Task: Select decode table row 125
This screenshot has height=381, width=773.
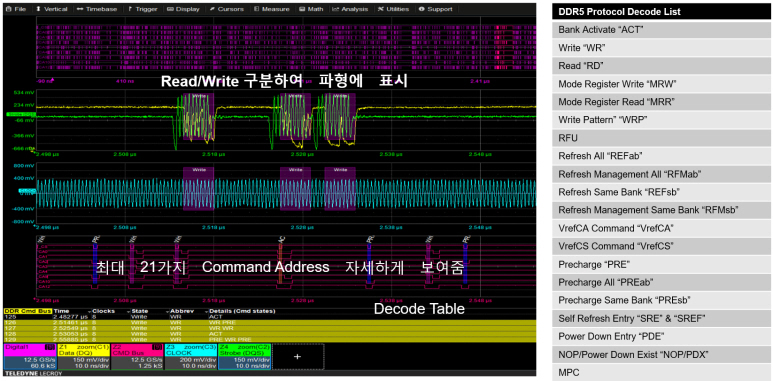Action: 269,317
